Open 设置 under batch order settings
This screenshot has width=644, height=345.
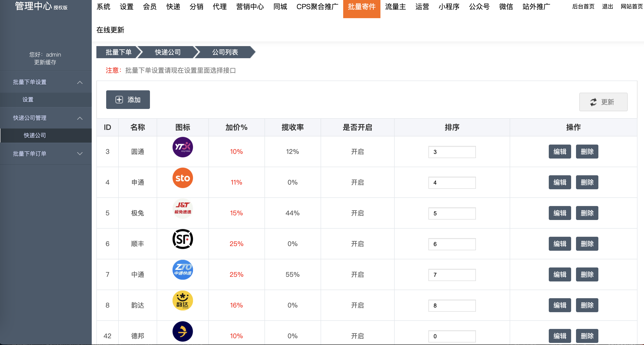(28, 100)
